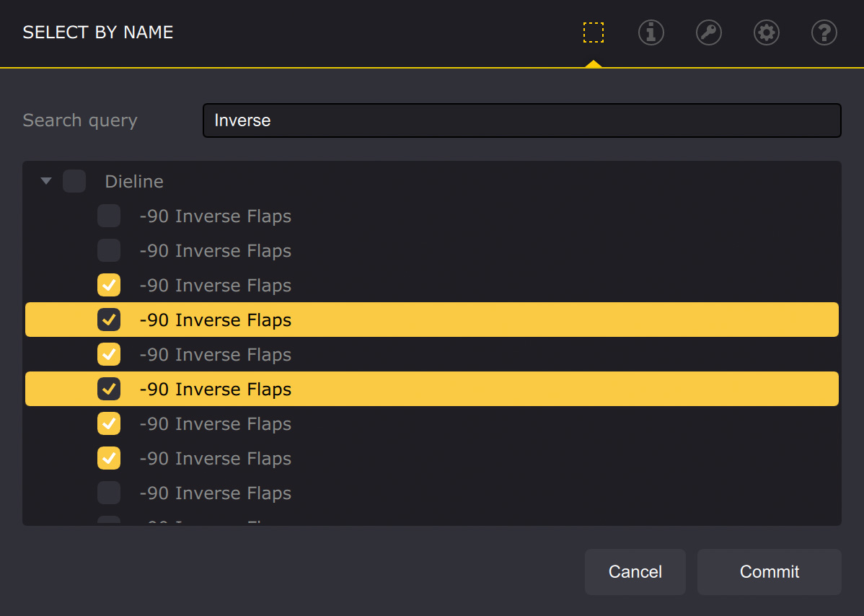The height and width of the screenshot is (616, 864).
Task: Click the dashed selection marquee icon
Action: [x=593, y=32]
